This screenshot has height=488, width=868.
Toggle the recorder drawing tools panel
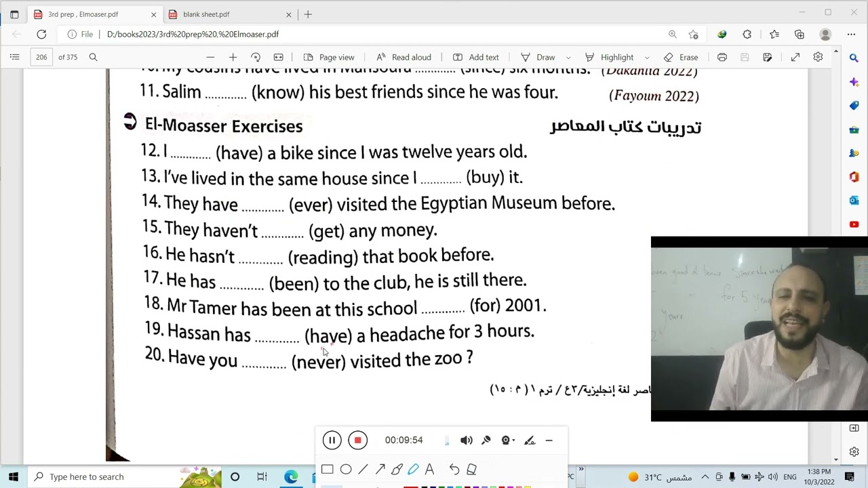click(530, 441)
